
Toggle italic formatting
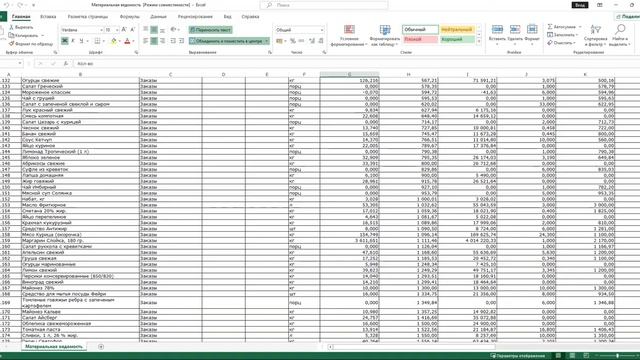[x=73, y=41]
